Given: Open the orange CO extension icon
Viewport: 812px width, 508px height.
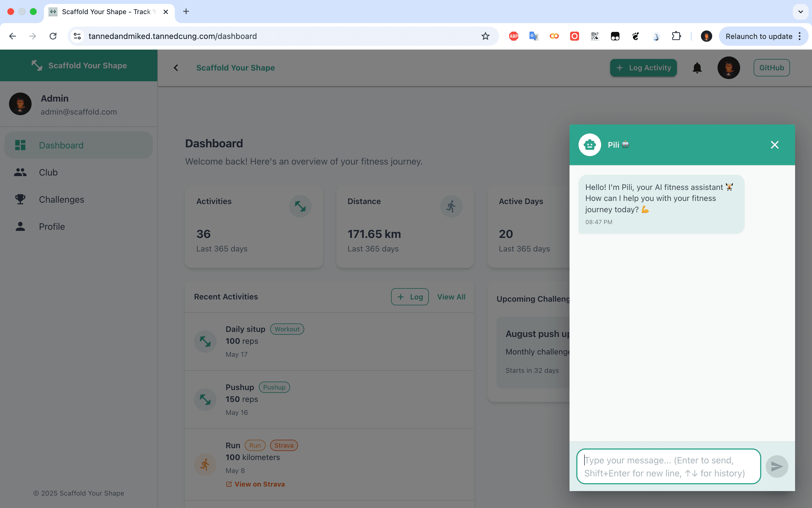Looking at the screenshot, I should pos(554,36).
